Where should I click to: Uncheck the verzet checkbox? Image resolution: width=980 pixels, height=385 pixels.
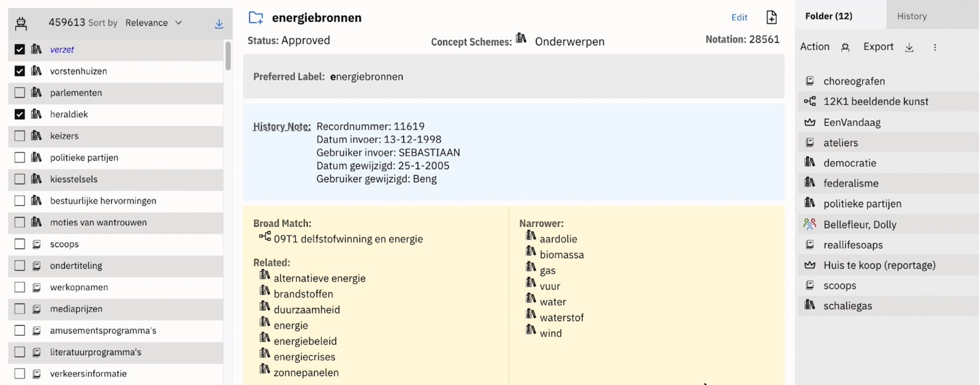coord(20,50)
